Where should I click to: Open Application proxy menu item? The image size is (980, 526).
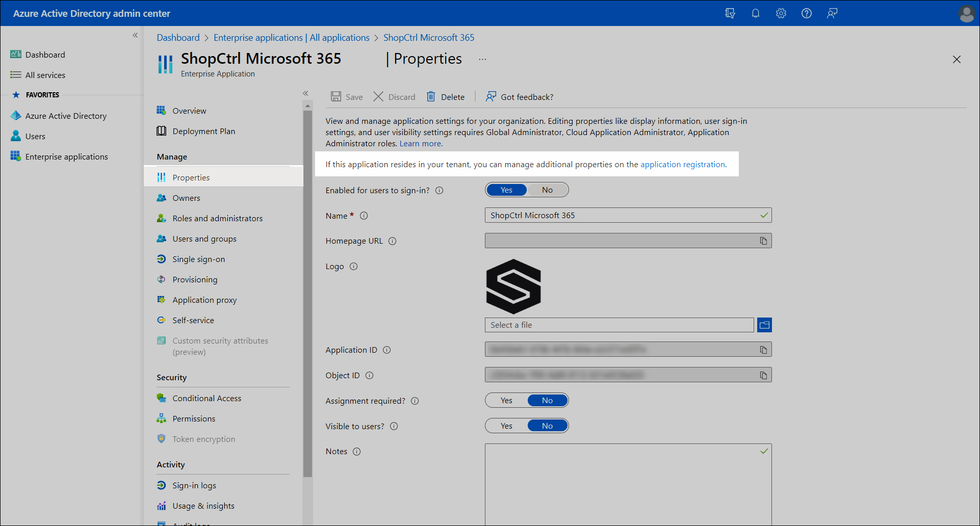pos(204,300)
